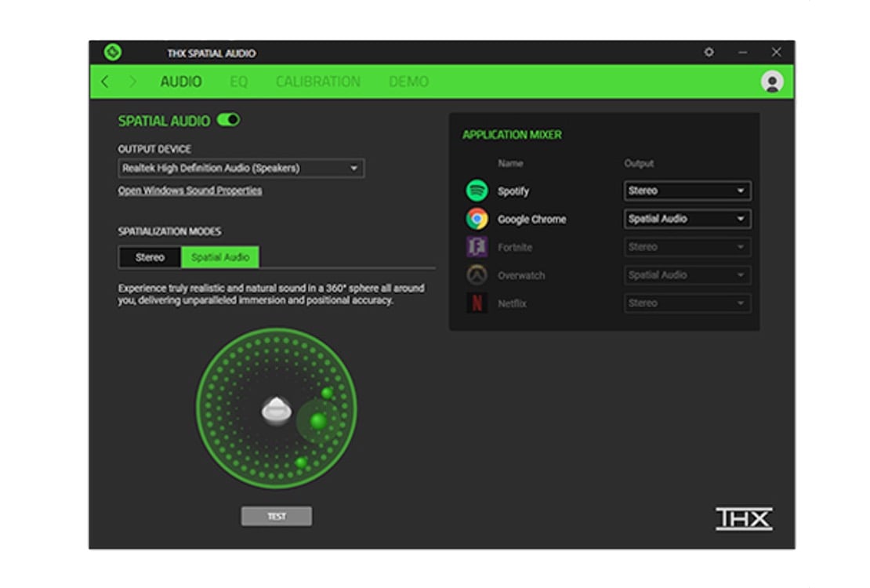Open the user profile account icon
Image resolution: width=870 pixels, height=588 pixels.
click(772, 81)
